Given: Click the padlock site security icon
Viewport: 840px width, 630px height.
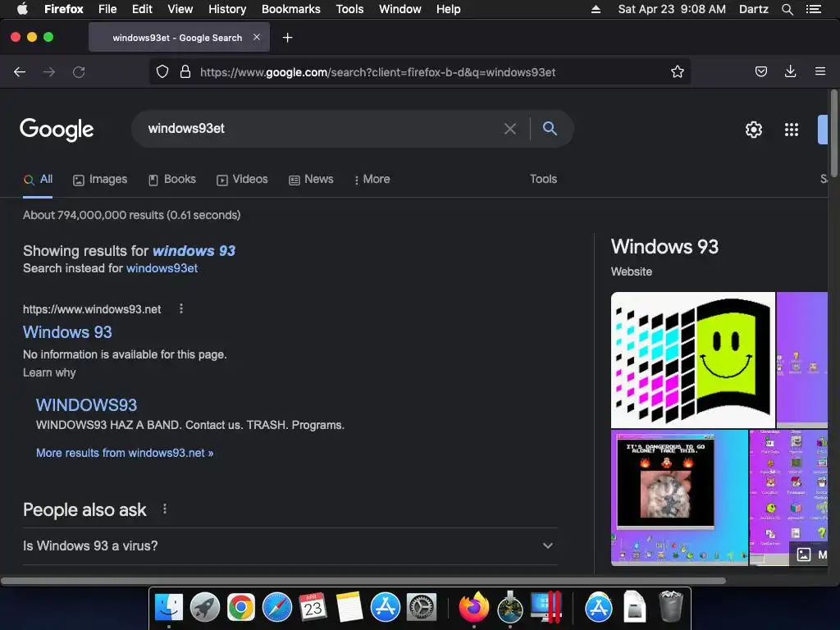Looking at the screenshot, I should click(185, 72).
